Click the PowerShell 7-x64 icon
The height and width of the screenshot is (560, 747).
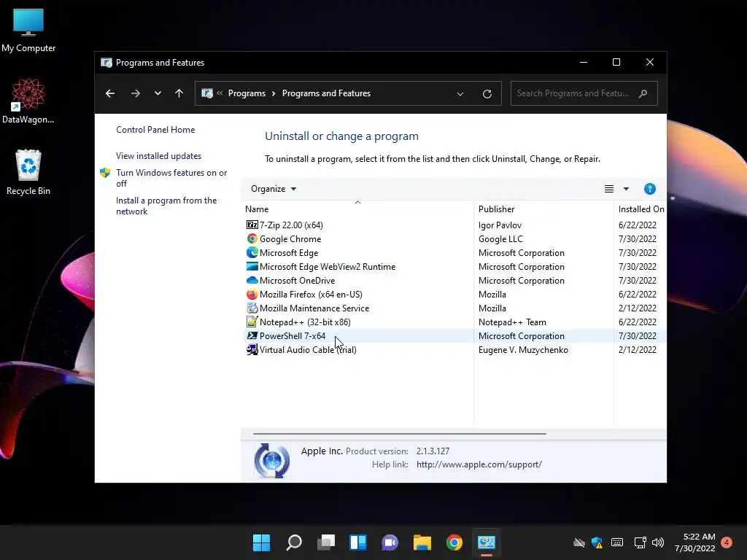[252, 335]
